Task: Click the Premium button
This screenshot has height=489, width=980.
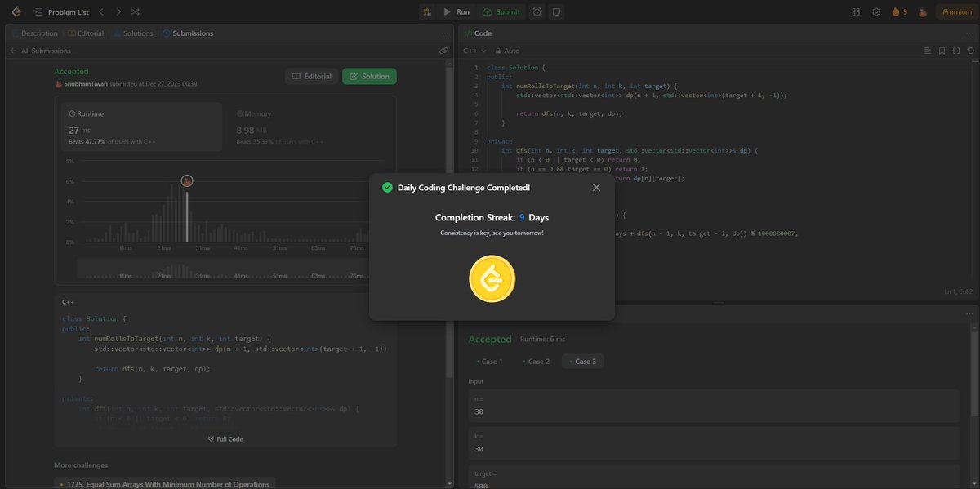Action: (x=957, y=11)
